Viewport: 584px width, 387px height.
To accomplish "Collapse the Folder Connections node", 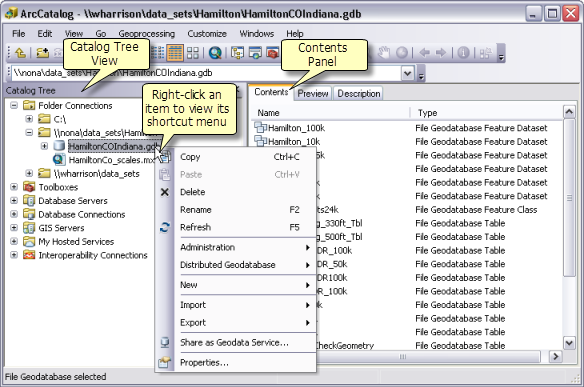I will (x=14, y=105).
